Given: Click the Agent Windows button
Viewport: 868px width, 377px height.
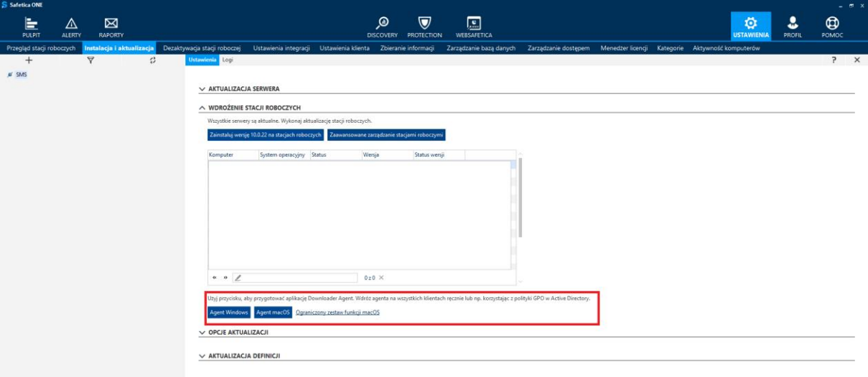Looking at the screenshot, I should point(229,312).
